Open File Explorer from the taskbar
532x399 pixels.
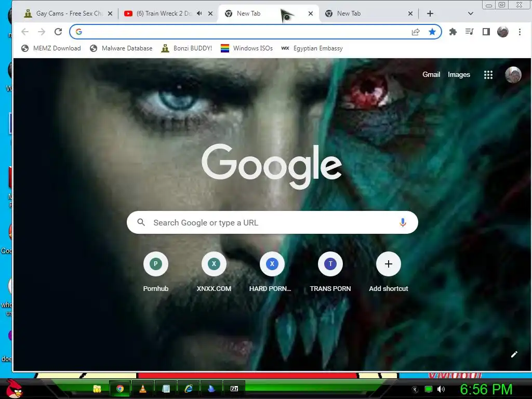[x=97, y=389]
